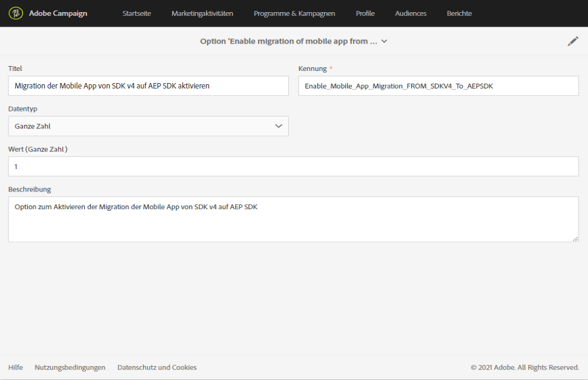Screen dimensions: 588x380
Task: Click the option title 'Enable migration of mobile app from ...'
Action: tap(288, 41)
